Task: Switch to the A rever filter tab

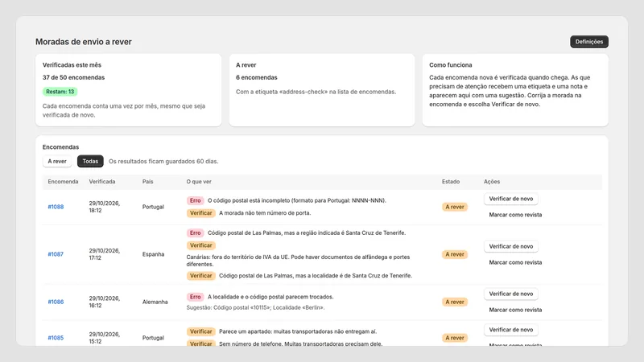Action: point(57,162)
